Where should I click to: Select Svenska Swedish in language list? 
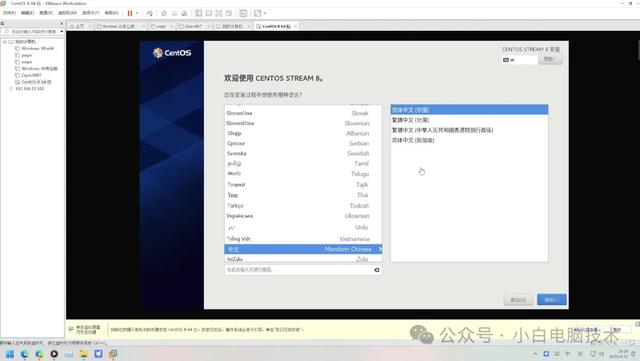(303, 154)
